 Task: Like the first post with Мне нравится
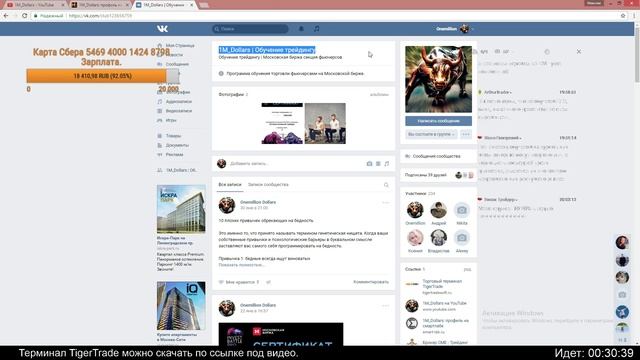pyautogui.click(x=239, y=282)
